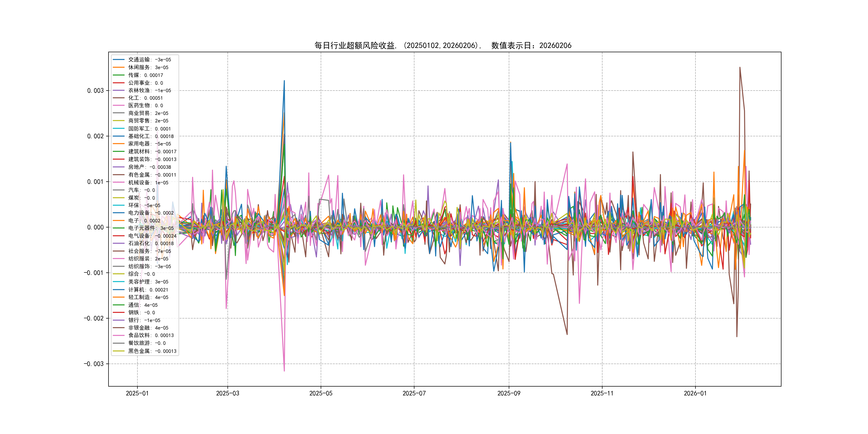Click the 0.003 y-axis tick label
Viewport: 868px width, 434px height.
point(95,91)
